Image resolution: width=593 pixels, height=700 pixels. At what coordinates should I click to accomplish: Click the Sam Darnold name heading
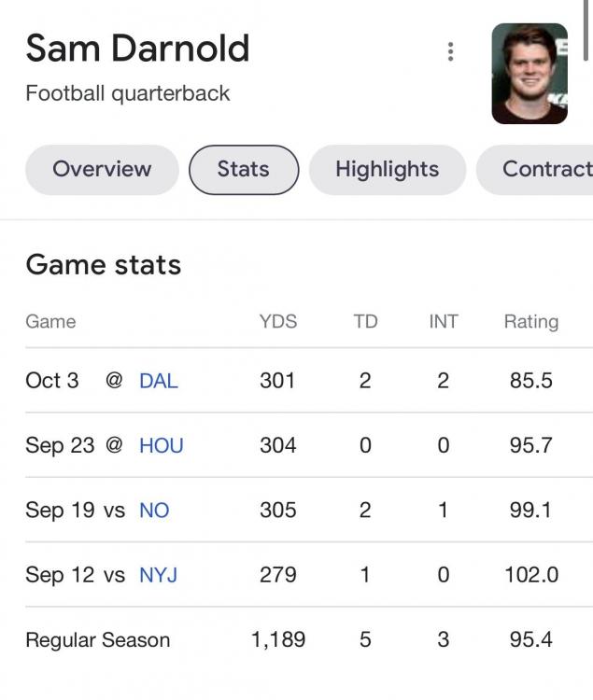(137, 49)
